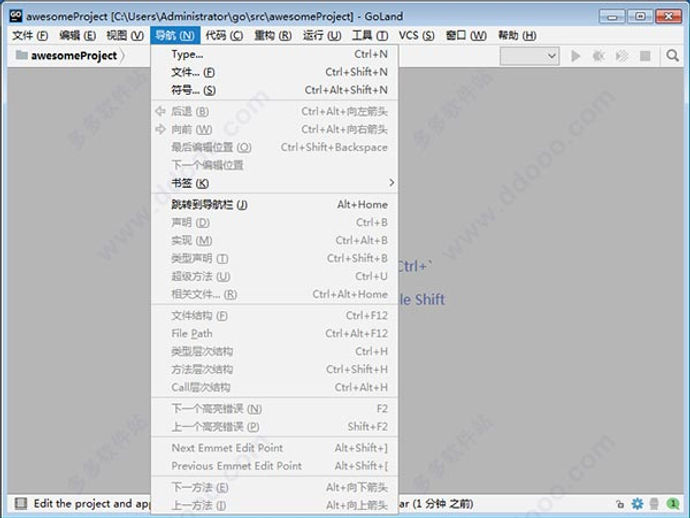Select 跳转到导航栏 (J) menu entry
Image resolution: width=690 pixels, height=518 pixels.
[x=275, y=205]
